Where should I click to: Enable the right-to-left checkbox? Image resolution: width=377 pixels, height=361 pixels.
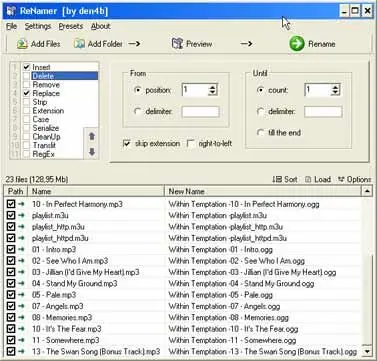click(191, 144)
